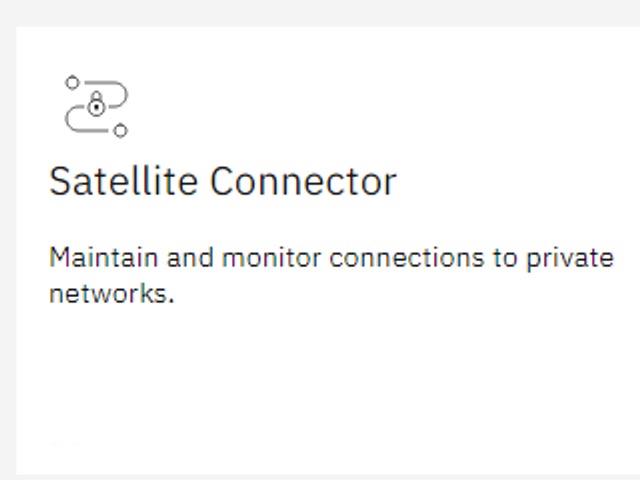Image resolution: width=640 pixels, height=480 pixels.
Task: Click the Satellite Connector icon
Action: 96,107
